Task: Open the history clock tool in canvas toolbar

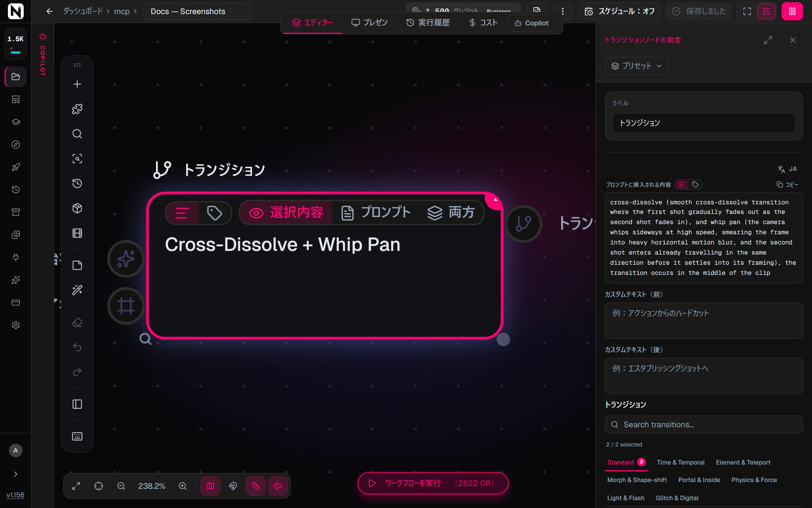Action: point(77,183)
